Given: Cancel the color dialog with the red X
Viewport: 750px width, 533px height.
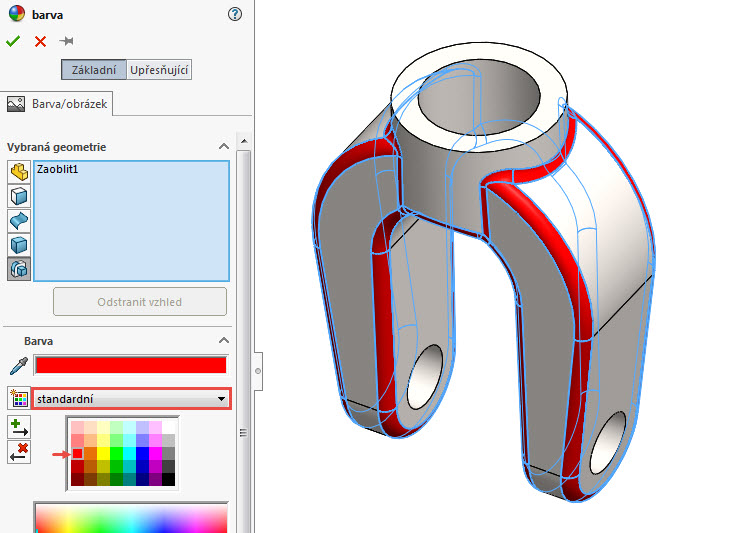Looking at the screenshot, I should [x=40, y=42].
